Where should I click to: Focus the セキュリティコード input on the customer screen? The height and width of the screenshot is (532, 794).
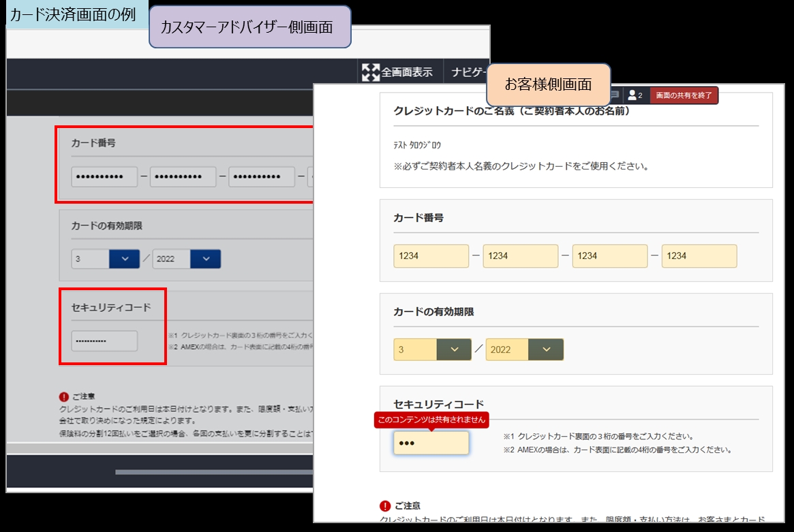pyautogui.click(x=430, y=443)
